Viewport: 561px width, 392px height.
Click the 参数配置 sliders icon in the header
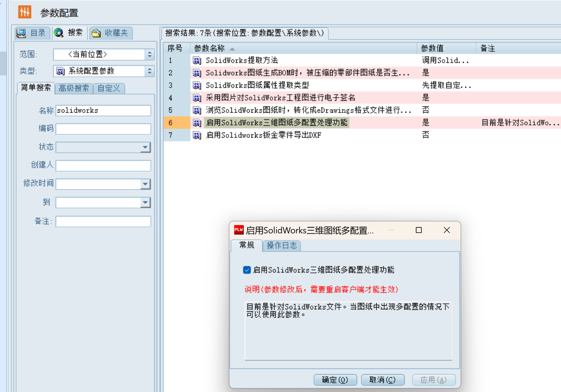25,12
